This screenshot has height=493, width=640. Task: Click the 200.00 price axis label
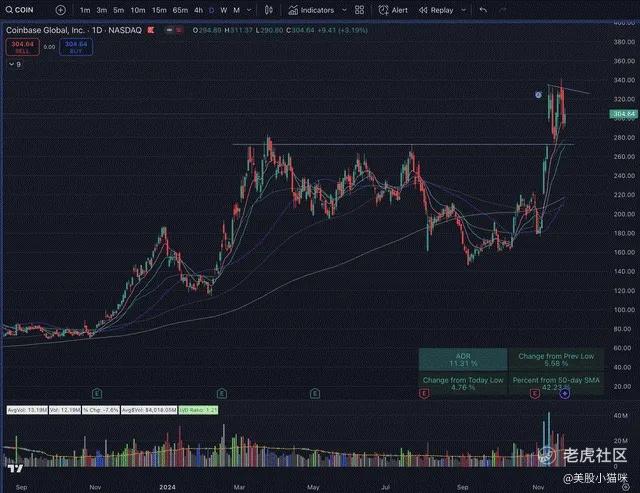click(x=624, y=214)
